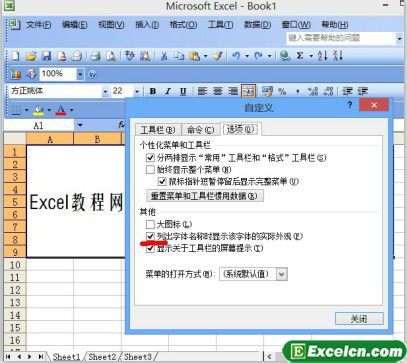Expand the font size 22 dropdown arrow
This screenshot has width=407, height=363.
point(137,91)
